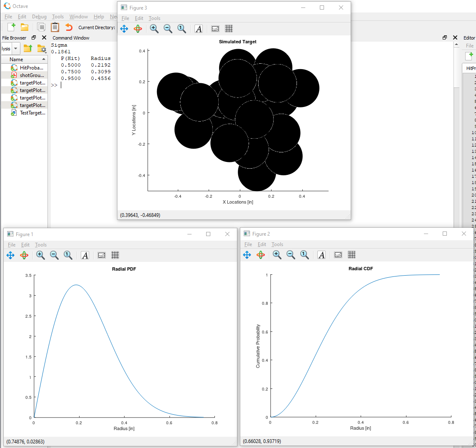Open the Debug menu in Octave

tap(39, 17)
